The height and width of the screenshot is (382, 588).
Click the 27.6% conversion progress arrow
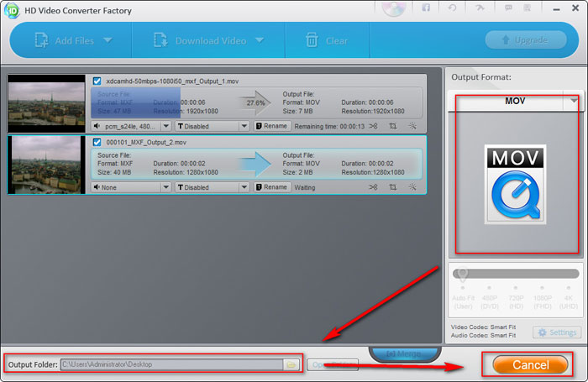(255, 102)
